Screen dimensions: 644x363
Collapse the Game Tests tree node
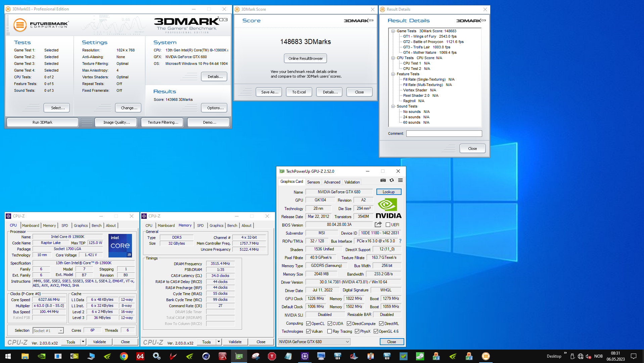[393, 31]
